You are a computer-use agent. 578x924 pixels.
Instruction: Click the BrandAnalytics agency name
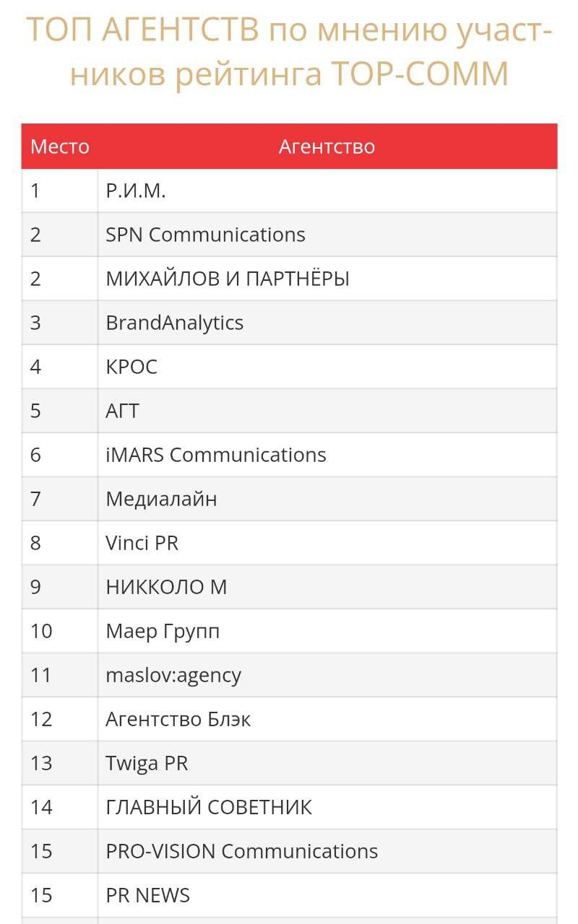pos(174,323)
